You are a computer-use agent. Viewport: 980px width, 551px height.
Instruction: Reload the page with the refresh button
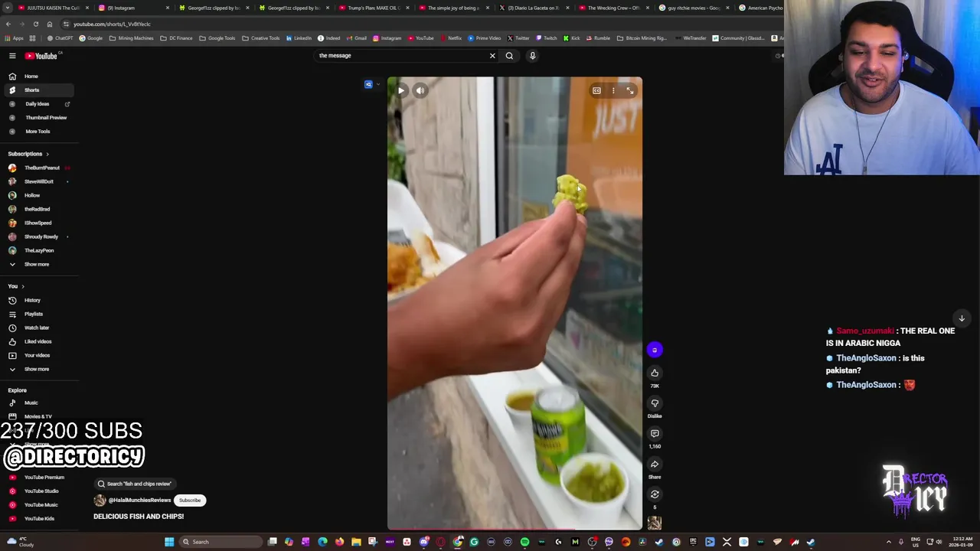click(x=35, y=24)
